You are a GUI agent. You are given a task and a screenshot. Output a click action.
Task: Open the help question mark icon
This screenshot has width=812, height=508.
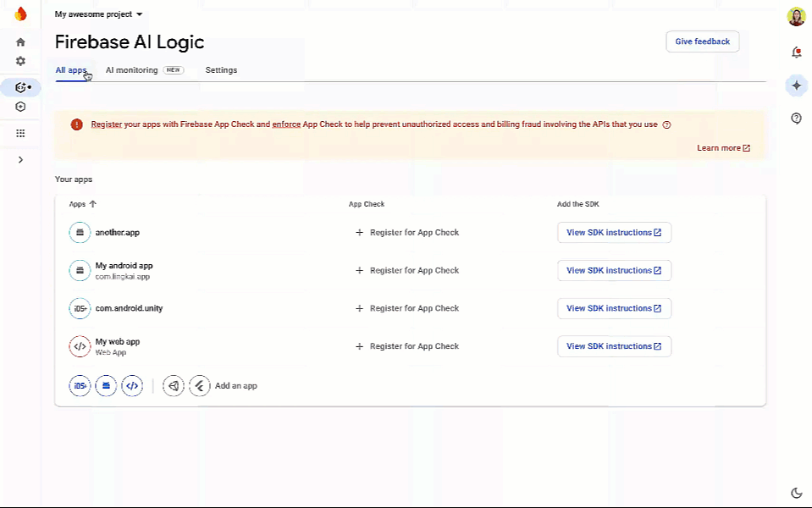tap(797, 118)
